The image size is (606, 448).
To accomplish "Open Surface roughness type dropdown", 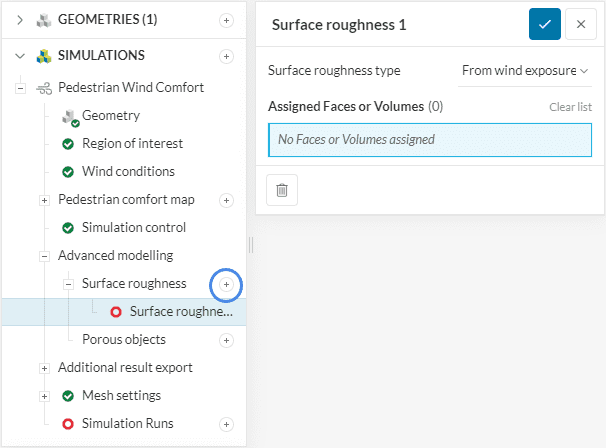I will click(x=525, y=71).
